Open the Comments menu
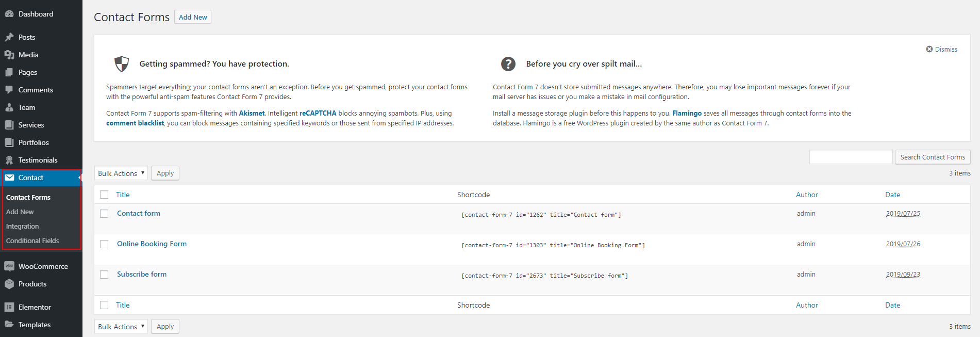The image size is (980, 337). point(41,90)
